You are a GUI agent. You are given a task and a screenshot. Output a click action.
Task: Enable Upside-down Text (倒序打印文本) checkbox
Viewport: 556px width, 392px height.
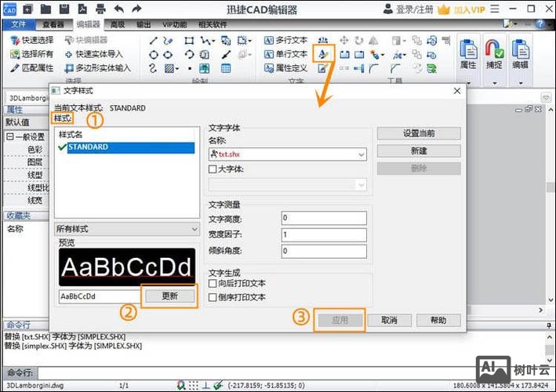[213, 297]
